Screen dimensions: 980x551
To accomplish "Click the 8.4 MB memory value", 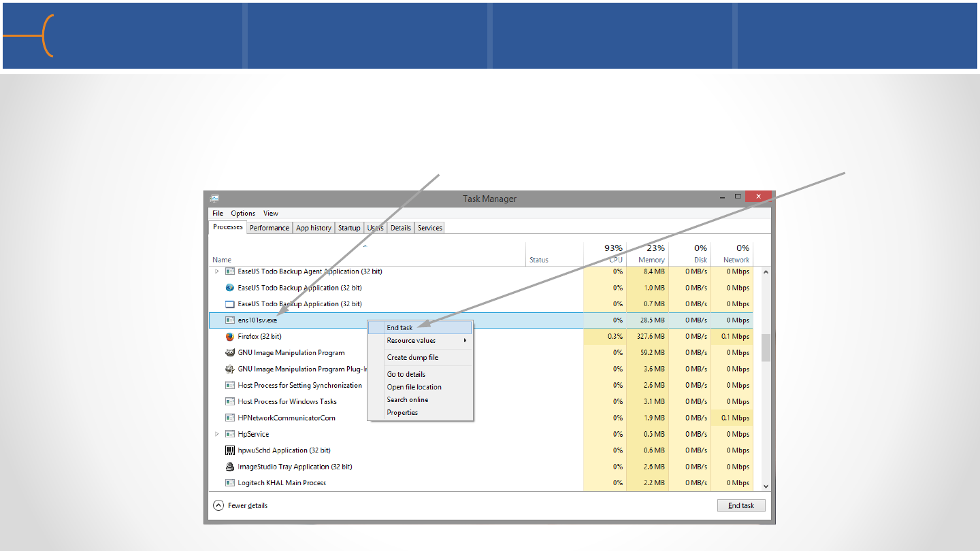I will tap(653, 271).
